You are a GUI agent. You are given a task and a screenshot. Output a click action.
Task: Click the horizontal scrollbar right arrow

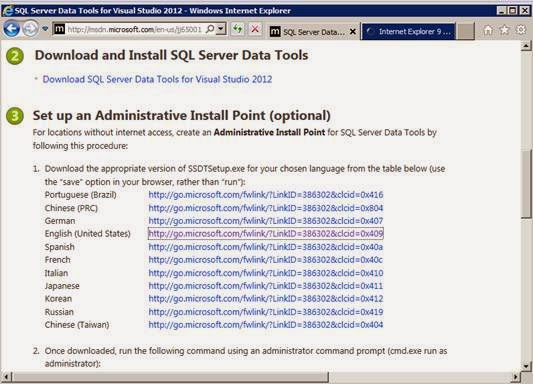click(x=516, y=377)
